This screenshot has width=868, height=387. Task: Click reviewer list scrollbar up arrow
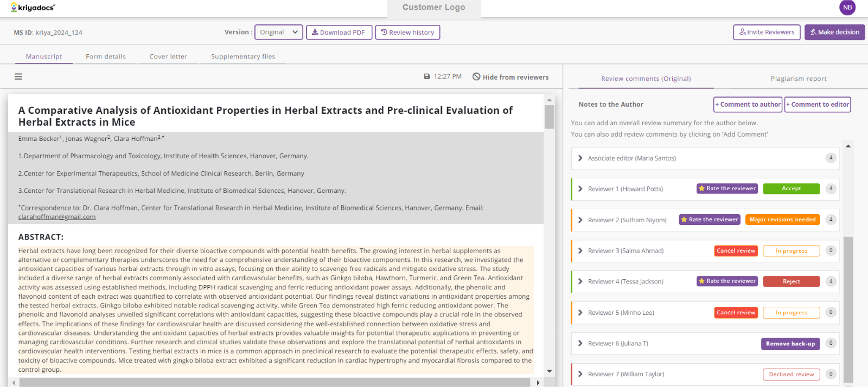coord(848,146)
